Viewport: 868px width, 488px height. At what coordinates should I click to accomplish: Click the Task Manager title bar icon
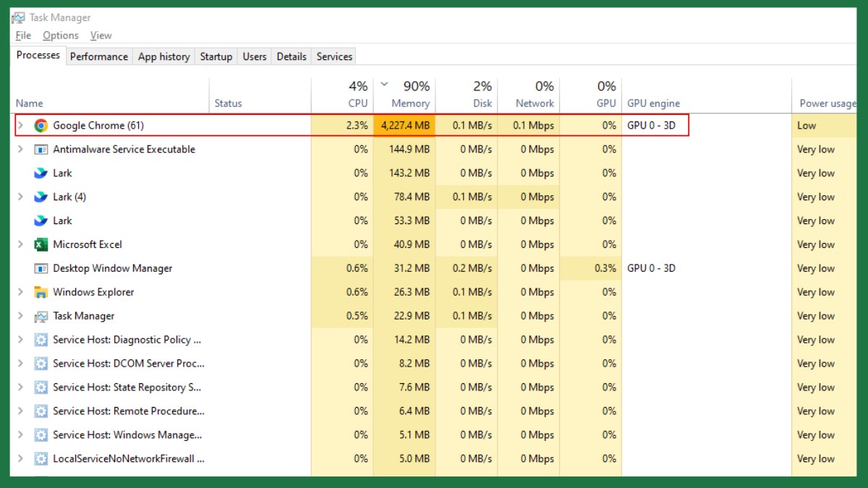click(18, 17)
